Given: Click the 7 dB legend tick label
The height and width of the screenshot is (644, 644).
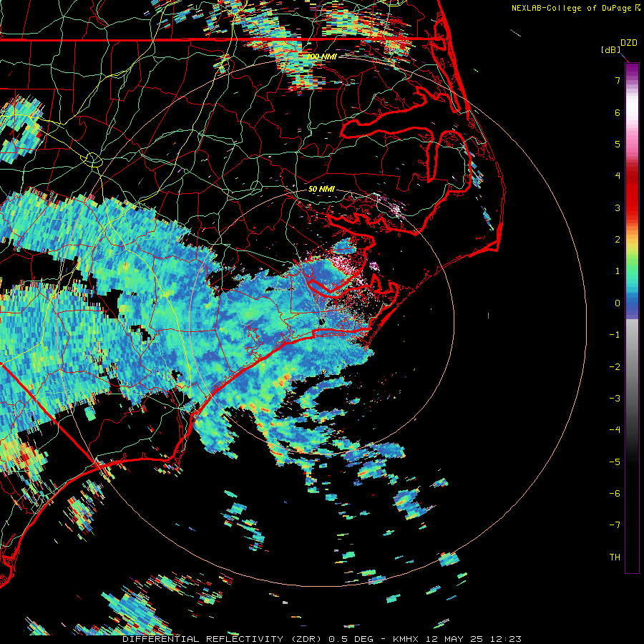Looking at the screenshot, I should coord(618,80).
